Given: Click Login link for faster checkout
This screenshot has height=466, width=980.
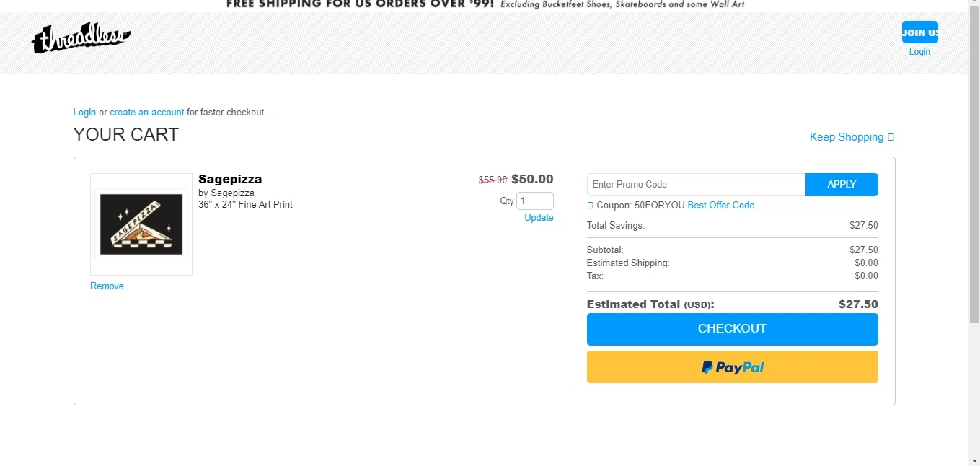Looking at the screenshot, I should [x=84, y=113].
